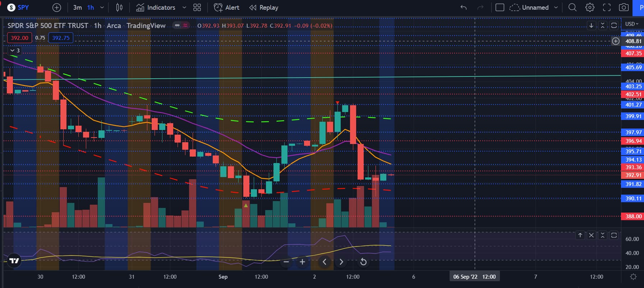Redo the last chart action
Image resolution: width=644 pixels, height=288 pixels.
click(480, 7)
